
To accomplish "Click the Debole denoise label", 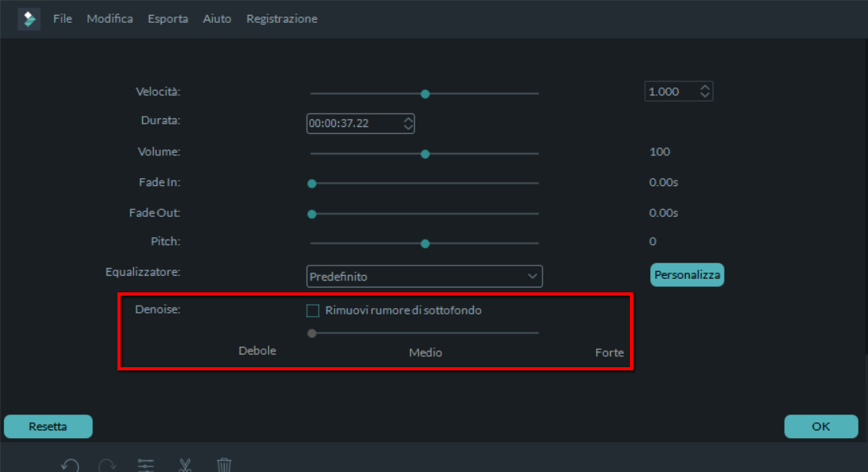I will [x=258, y=351].
